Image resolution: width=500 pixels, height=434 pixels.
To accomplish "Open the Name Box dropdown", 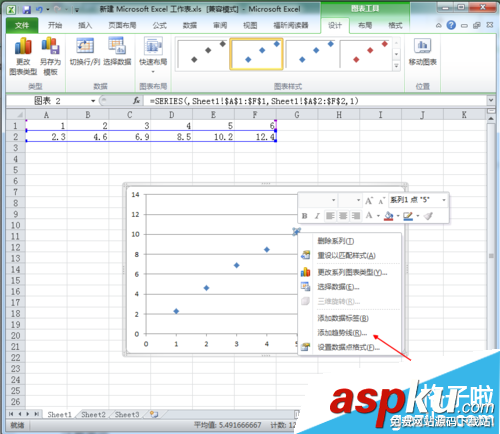I will tap(93, 101).
